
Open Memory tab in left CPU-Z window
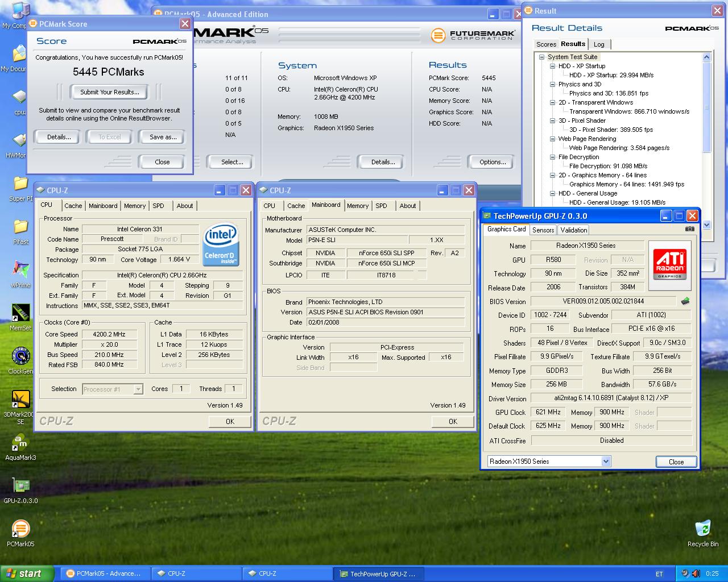(135, 206)
